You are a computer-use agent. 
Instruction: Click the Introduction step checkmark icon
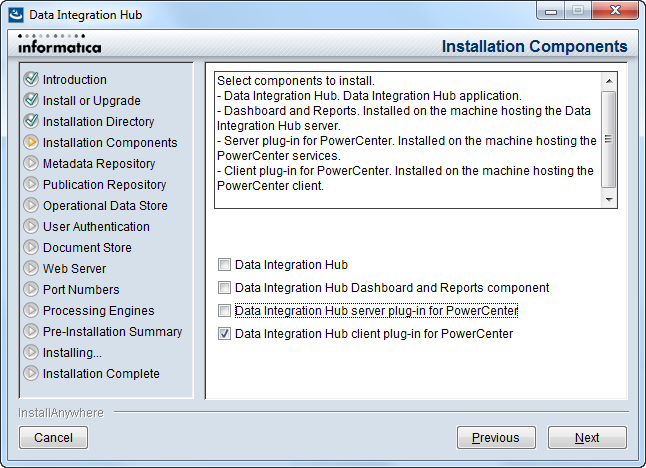coord(31,79)
